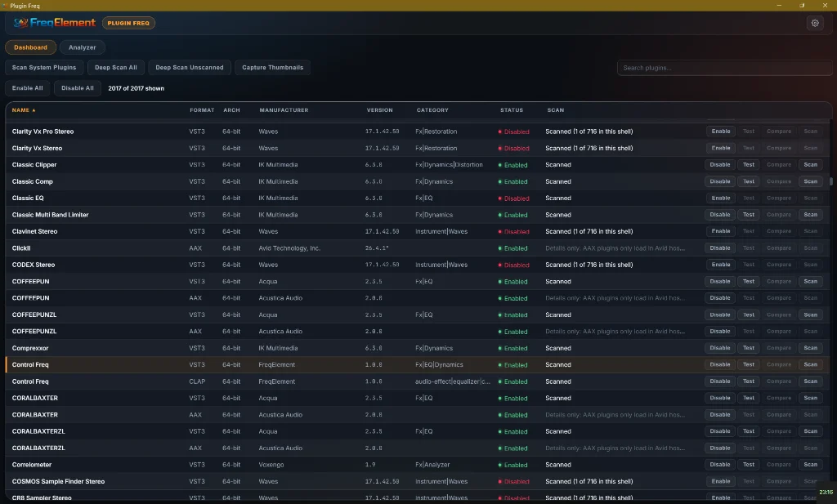Image resolution: width=837 pixels, height=504 pixels.
Task: Select the Dashboard tab
Action: click(x=30, y=47)
